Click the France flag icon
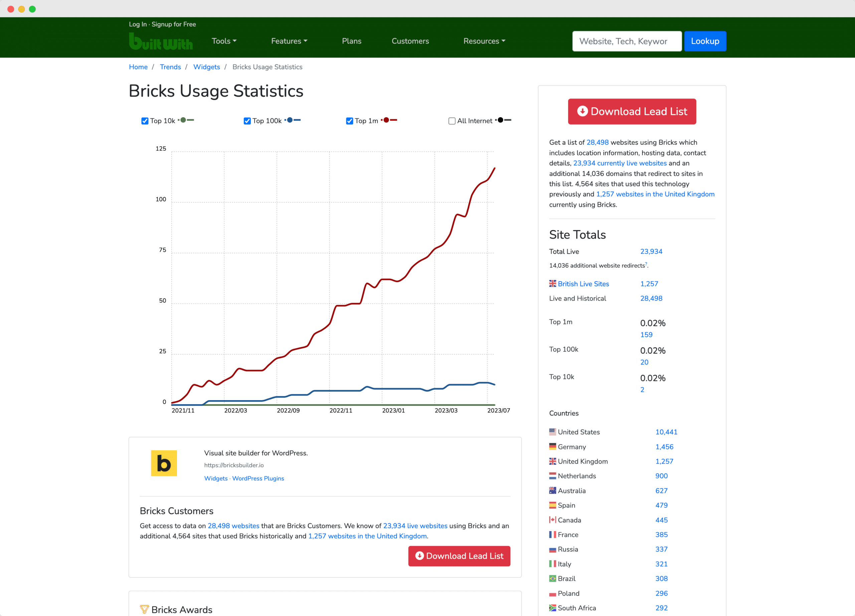The width and height of the screenshot is (855, 616). click(552, 534)
